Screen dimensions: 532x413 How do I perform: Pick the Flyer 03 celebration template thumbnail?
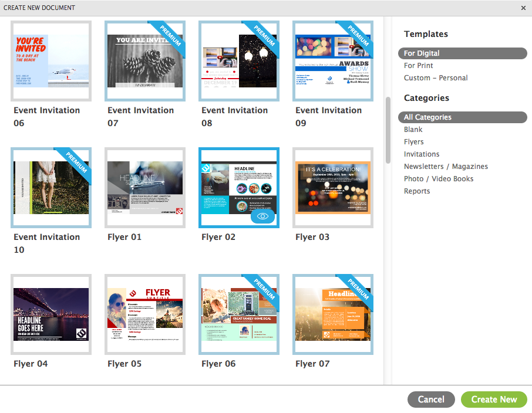[333, 188]
